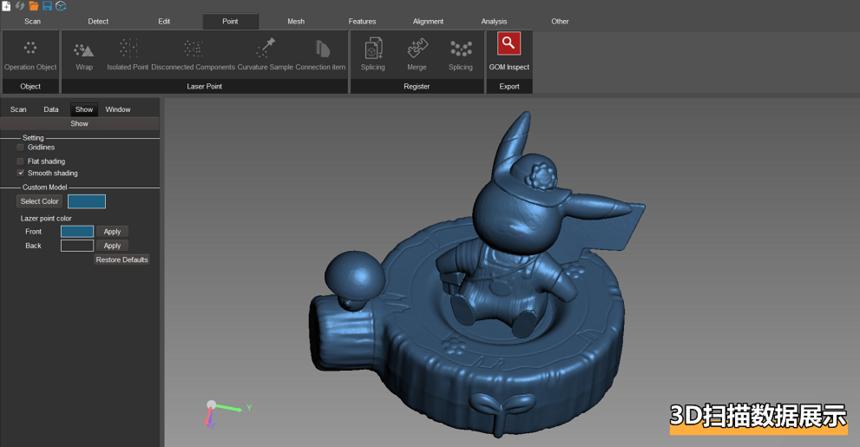Click the Back color swatch
Viewport: 860px width, 447px height.
coord(77,246)
